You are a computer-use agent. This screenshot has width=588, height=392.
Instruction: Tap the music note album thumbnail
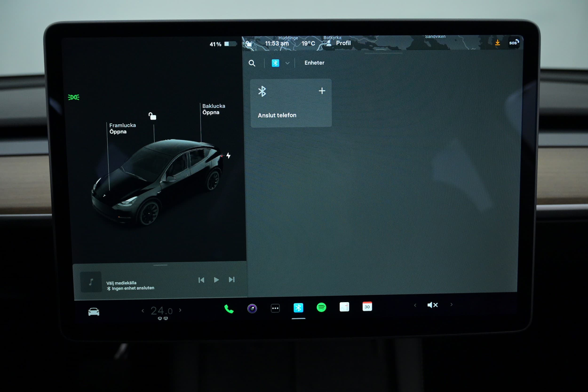[x=91, y=282]
